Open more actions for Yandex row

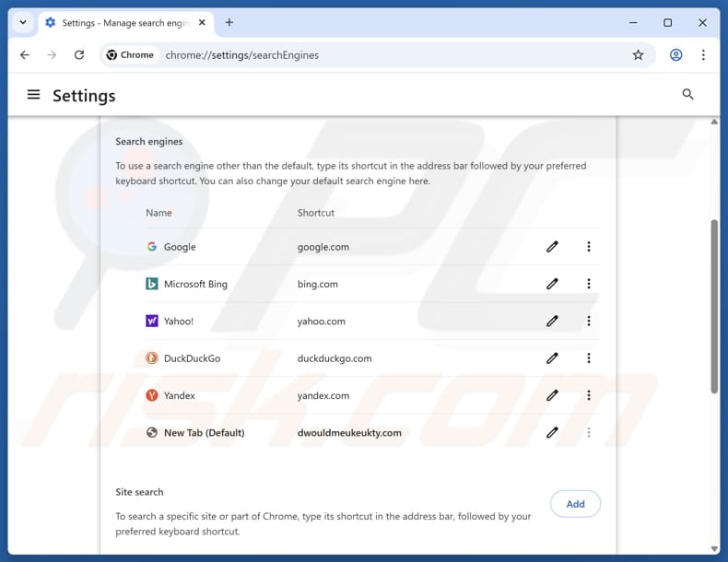(589, 395)
